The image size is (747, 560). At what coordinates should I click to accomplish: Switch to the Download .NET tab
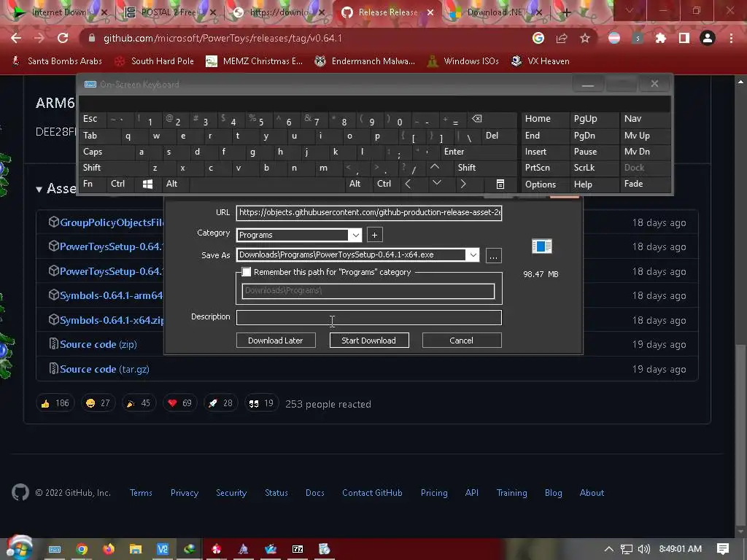click(x=495, y=12)
